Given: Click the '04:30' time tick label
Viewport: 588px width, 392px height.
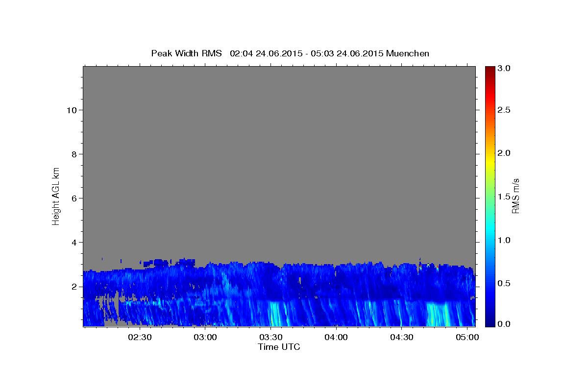Looking at the screenshot, I should tap(401, 338).
